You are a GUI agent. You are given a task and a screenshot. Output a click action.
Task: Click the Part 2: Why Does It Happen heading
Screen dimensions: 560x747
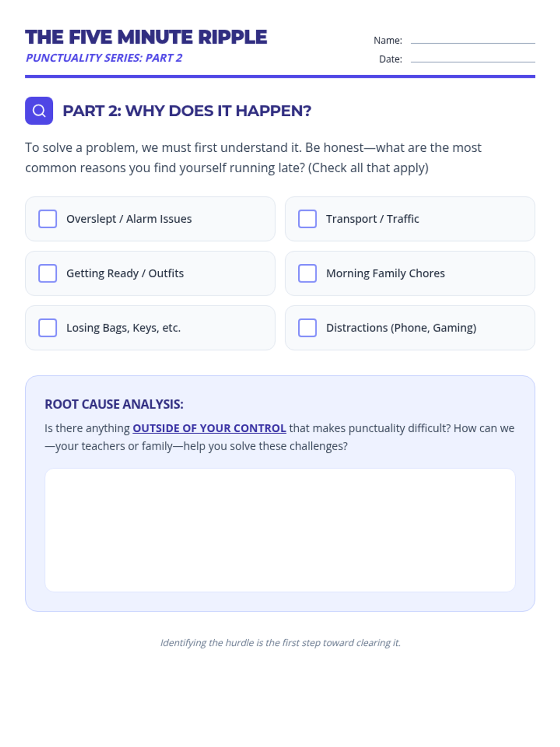click(x=187, y=111)
